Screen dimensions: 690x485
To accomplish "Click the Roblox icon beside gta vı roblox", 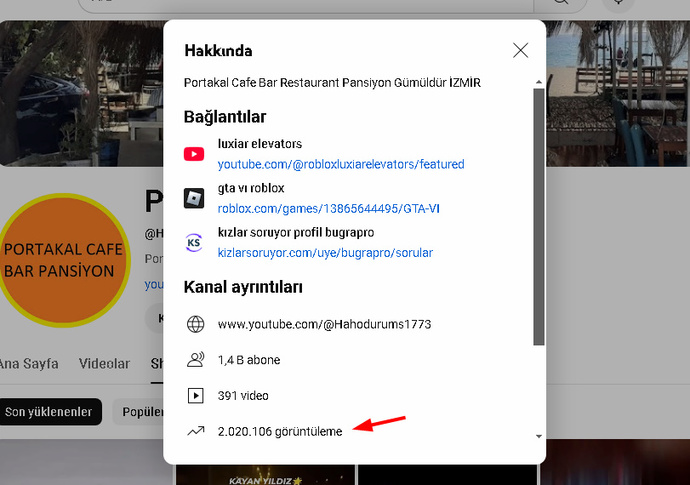I will pos(194,198).
